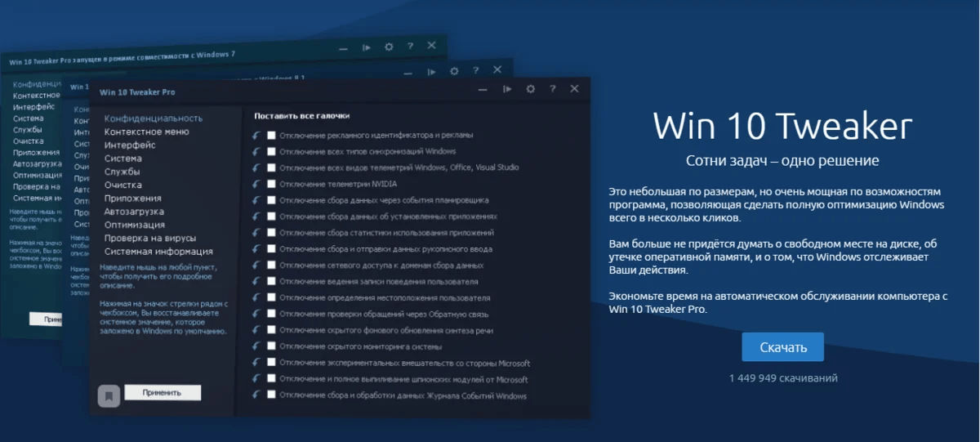Restore default for NVIDIA telemetry via arrow icon
The height and width of the screenshot is (442, 980).
point(257,184)
